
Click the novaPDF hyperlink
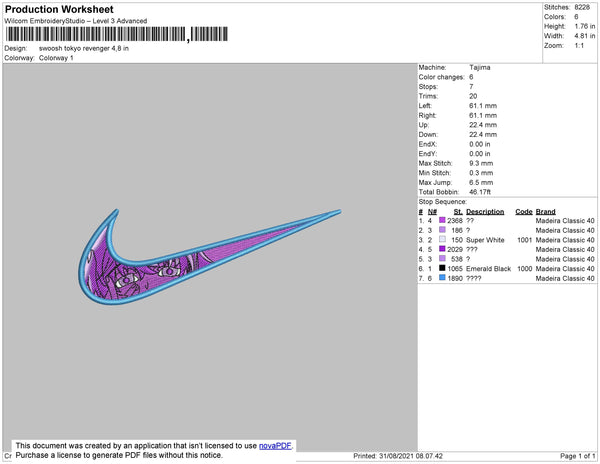click(x=275, y=446)
